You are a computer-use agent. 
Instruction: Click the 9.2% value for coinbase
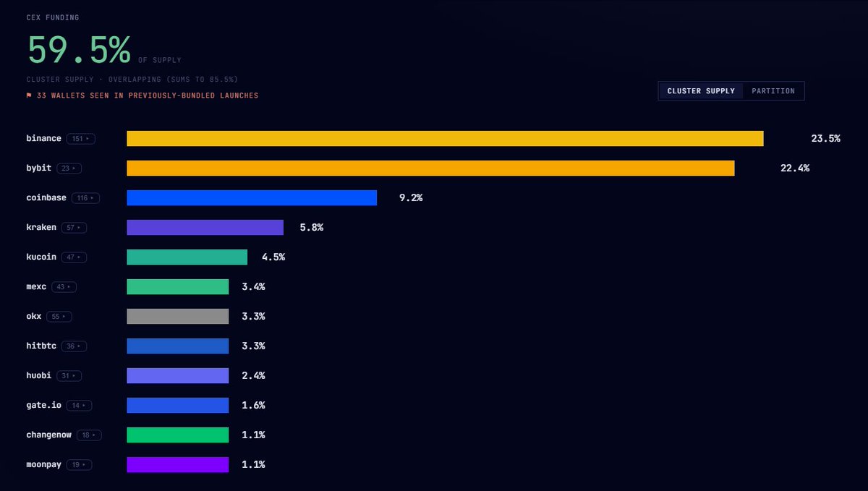tap(411, 197)
